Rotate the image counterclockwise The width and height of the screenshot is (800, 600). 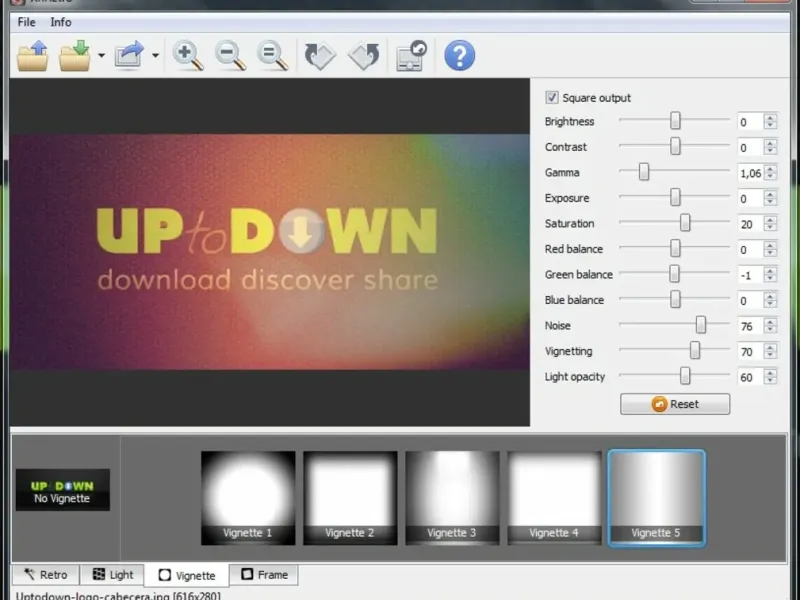(363, 56)
